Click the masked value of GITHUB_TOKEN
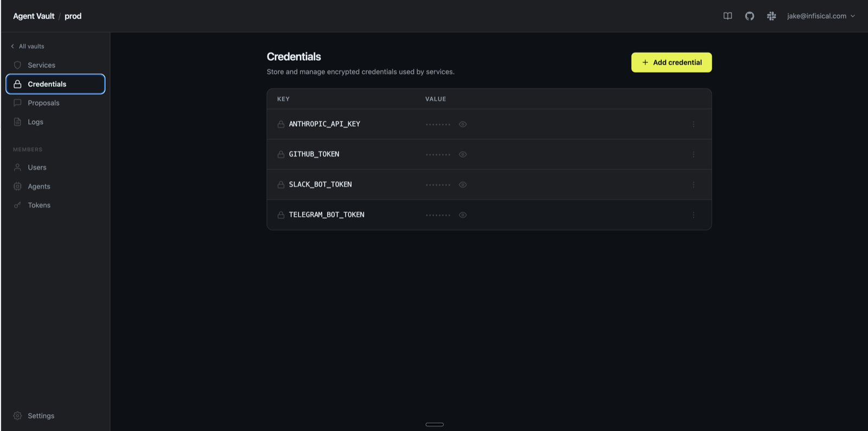This screenshot has height=431, width=868. coord(438,155)
